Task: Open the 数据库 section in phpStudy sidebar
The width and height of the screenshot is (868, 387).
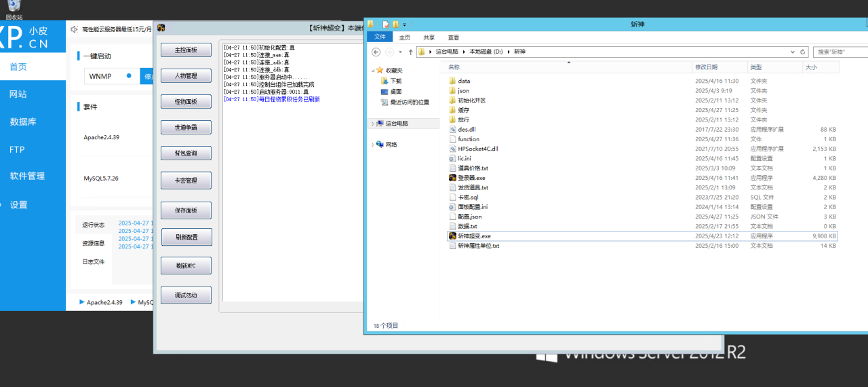Action: 23,122
